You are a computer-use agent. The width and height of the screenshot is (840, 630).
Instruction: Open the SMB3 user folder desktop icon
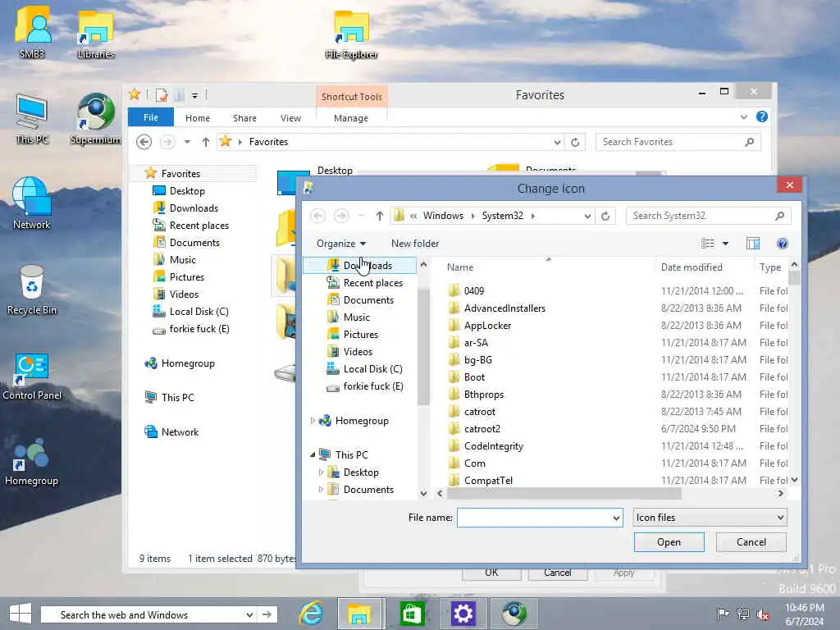pyautogui.click(x=32, y=32)
